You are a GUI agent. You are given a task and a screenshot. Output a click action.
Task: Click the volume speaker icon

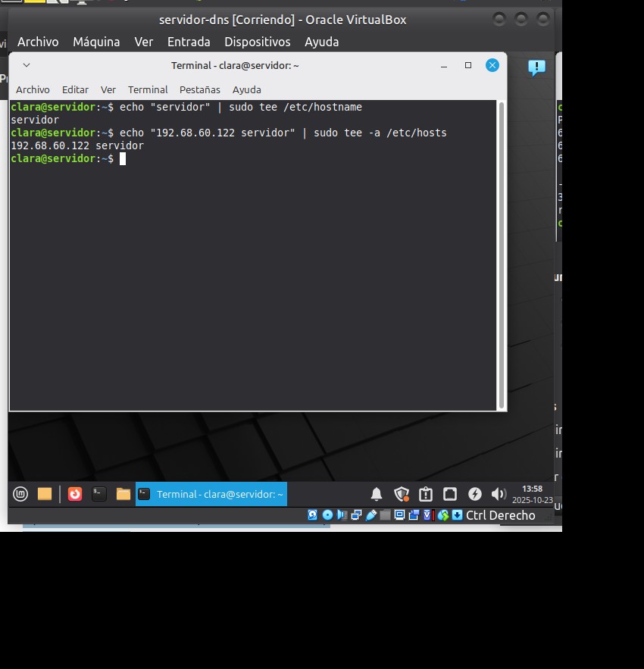point(498,494)
